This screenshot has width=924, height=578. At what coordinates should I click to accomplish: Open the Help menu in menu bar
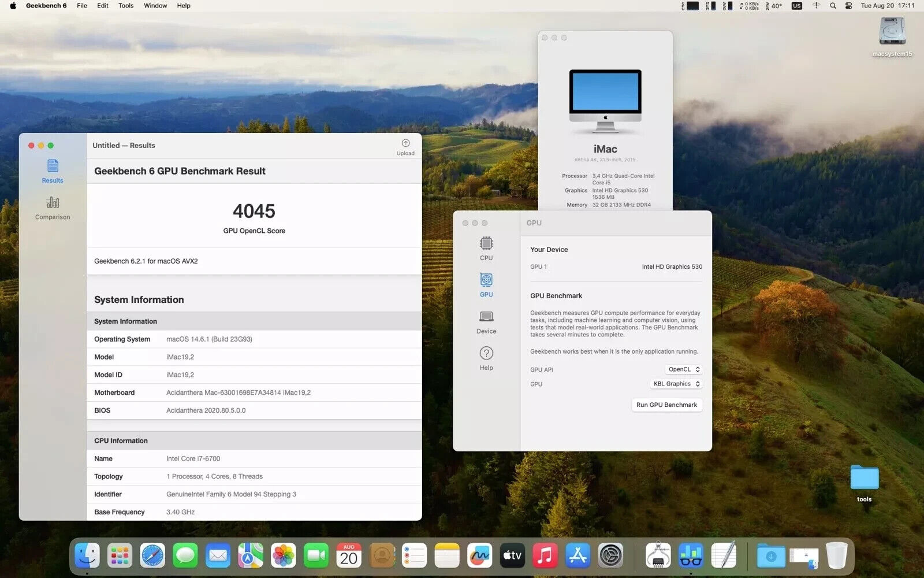(x=184, y=6)
